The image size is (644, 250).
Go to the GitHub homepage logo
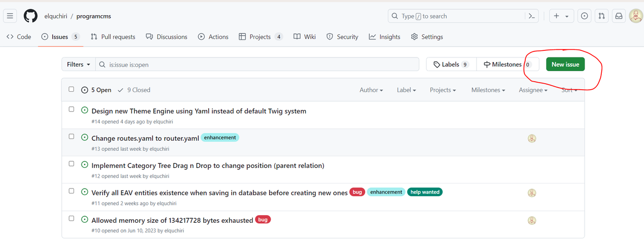(x=31, y=16)
